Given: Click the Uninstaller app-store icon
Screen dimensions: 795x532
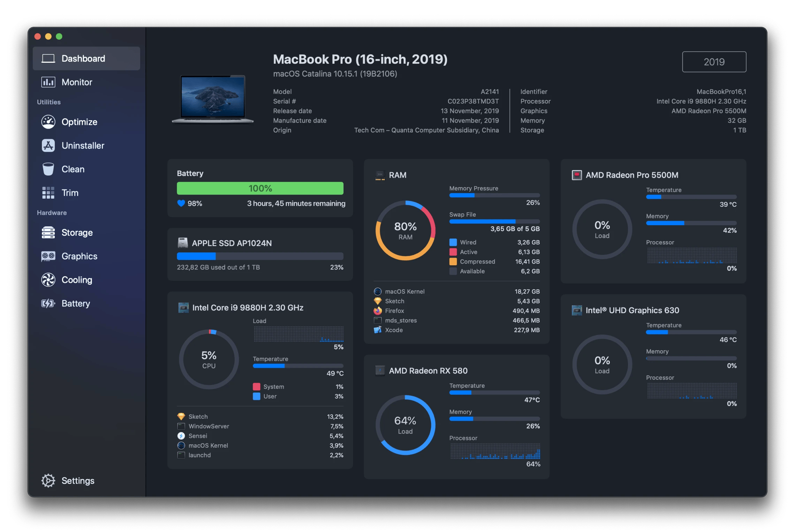Looking at the screenshot, I should pos(48,146).
